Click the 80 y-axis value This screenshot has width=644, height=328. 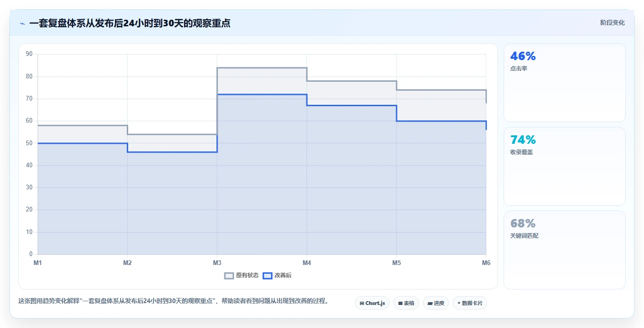click(29, 76)
